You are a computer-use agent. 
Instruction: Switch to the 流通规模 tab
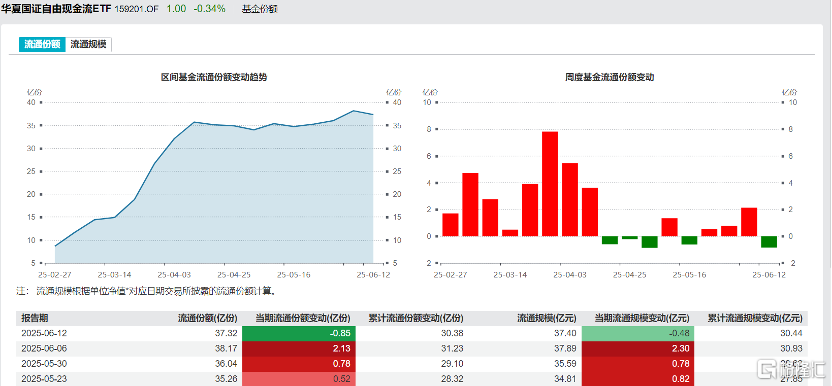89,45
